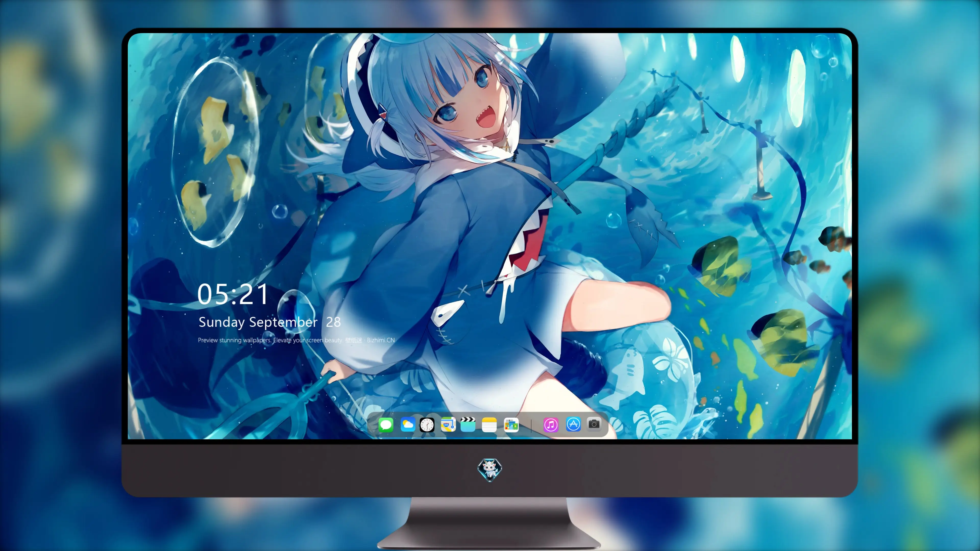Screen dimensions: 980x551
Task: Click the mascot logo on the monitor chin
Action: [x=490, y=470]
